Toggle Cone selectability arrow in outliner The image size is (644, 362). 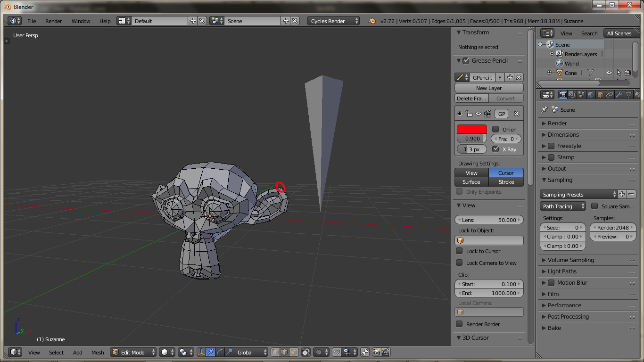click(618, 73)
